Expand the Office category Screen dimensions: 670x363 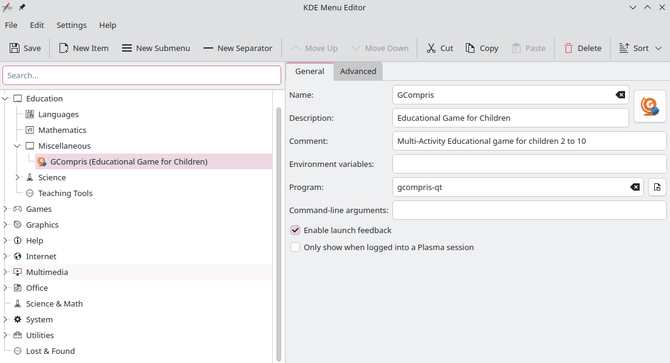point(5,288)
